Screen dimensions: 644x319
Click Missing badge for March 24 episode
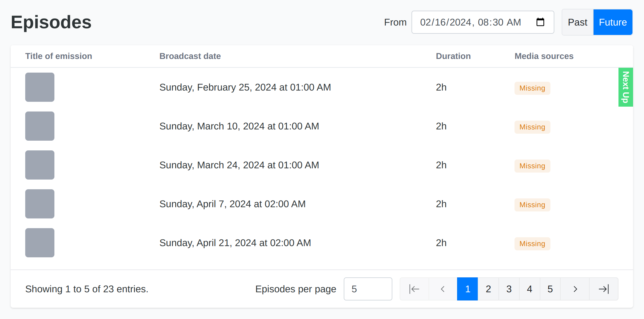[532, 166]
